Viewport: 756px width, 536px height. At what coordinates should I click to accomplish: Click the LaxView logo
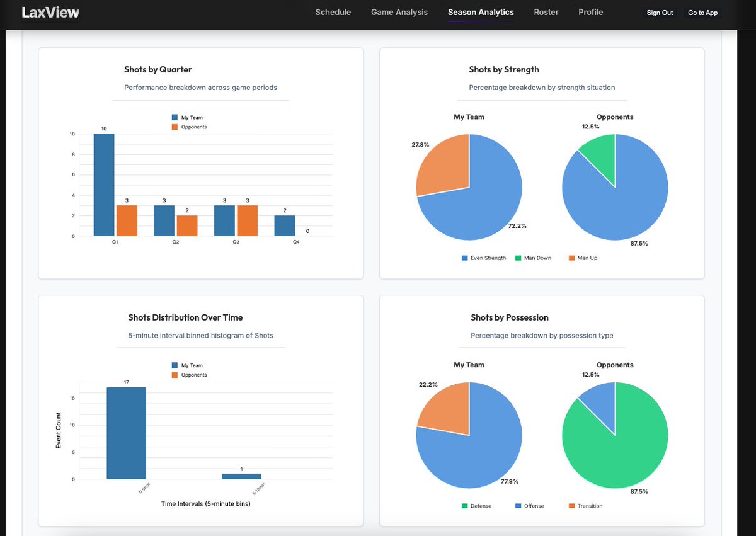coord(50,11)
